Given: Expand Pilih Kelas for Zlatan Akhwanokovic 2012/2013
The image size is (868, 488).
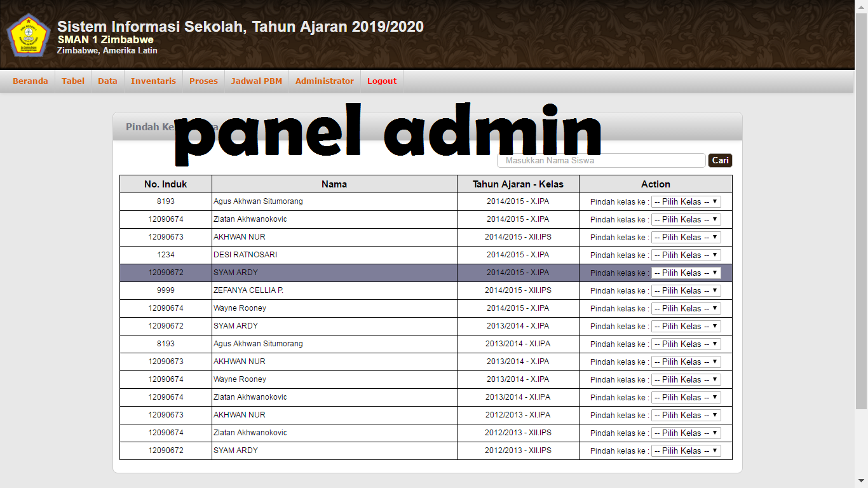Looking at the screenshot, I should click(686, 433).
